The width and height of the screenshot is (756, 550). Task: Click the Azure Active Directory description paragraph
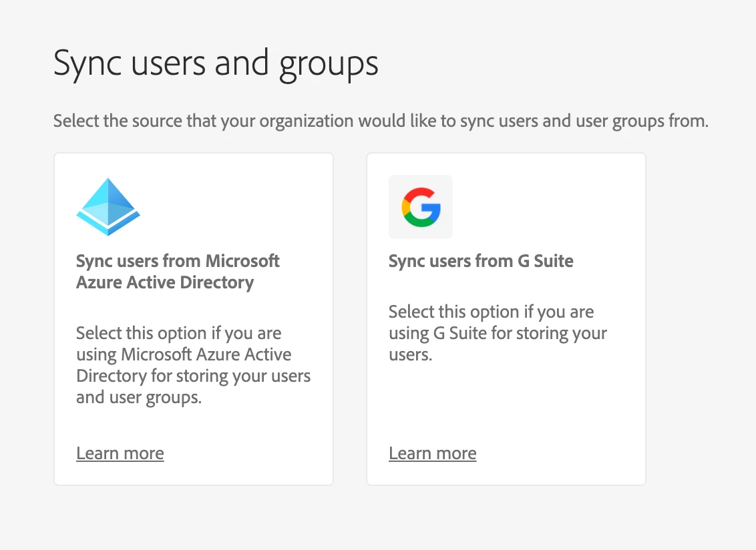coord(193,365)
